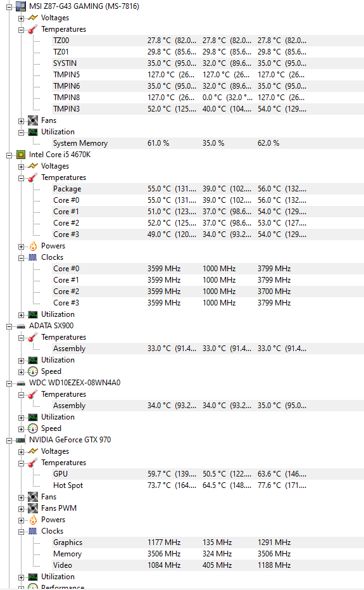Select the CPU Package temperature row

pyautogui.click(x=208, y=189)
